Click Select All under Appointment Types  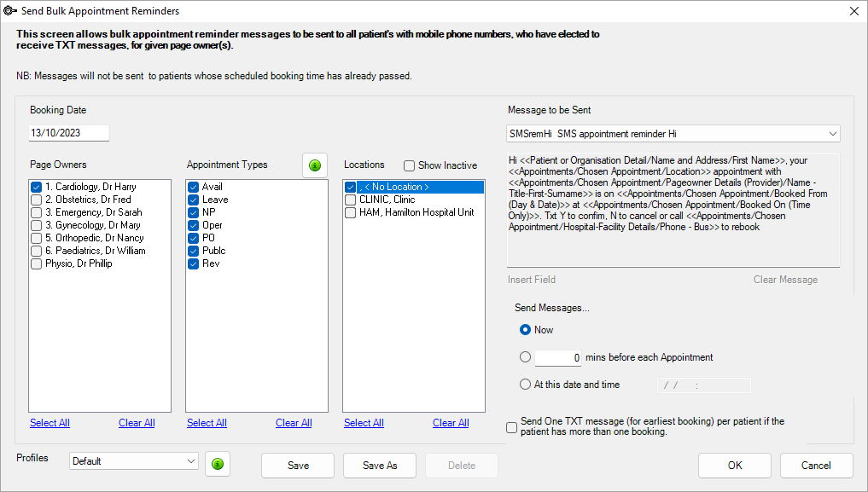coord(207,423)
